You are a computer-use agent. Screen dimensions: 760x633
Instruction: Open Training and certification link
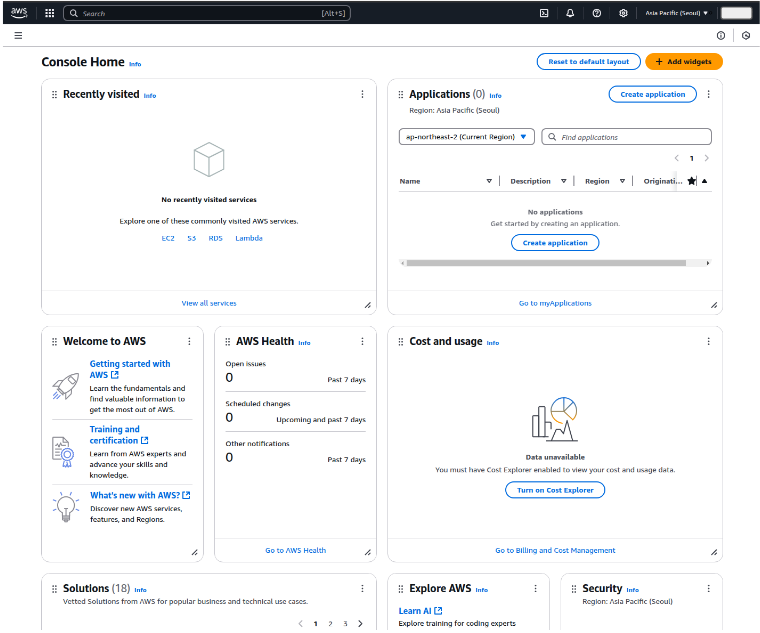tap(118, 435)
